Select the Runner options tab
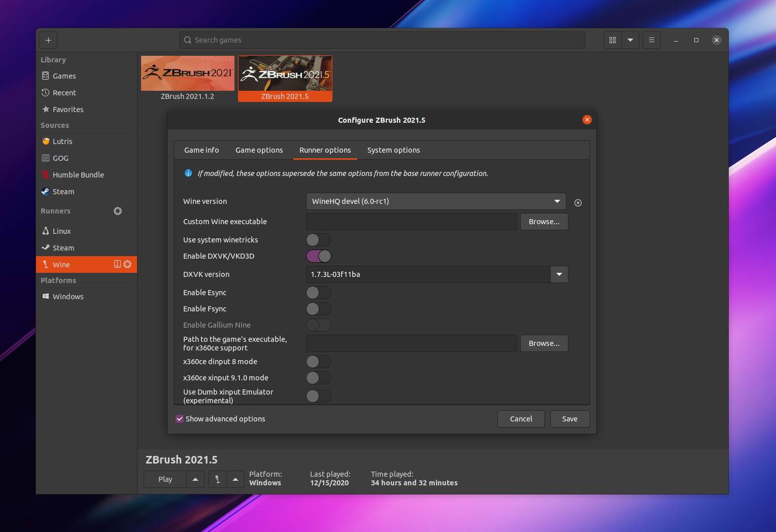The width and height of the screenshot is (776, 532). (325, 150)
